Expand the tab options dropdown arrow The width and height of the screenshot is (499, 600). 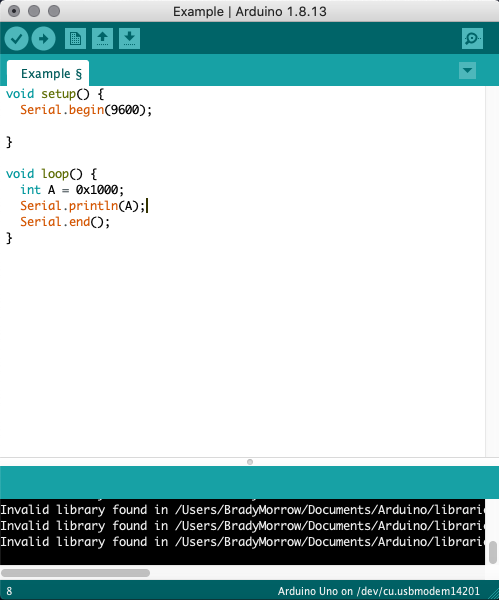(467, 70)
